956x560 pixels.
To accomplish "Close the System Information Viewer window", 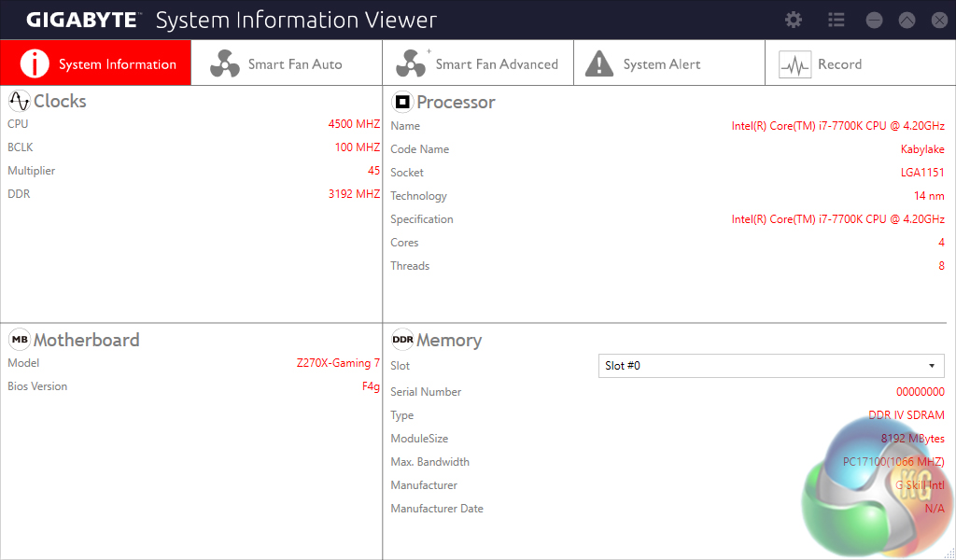I will point(937,20).
